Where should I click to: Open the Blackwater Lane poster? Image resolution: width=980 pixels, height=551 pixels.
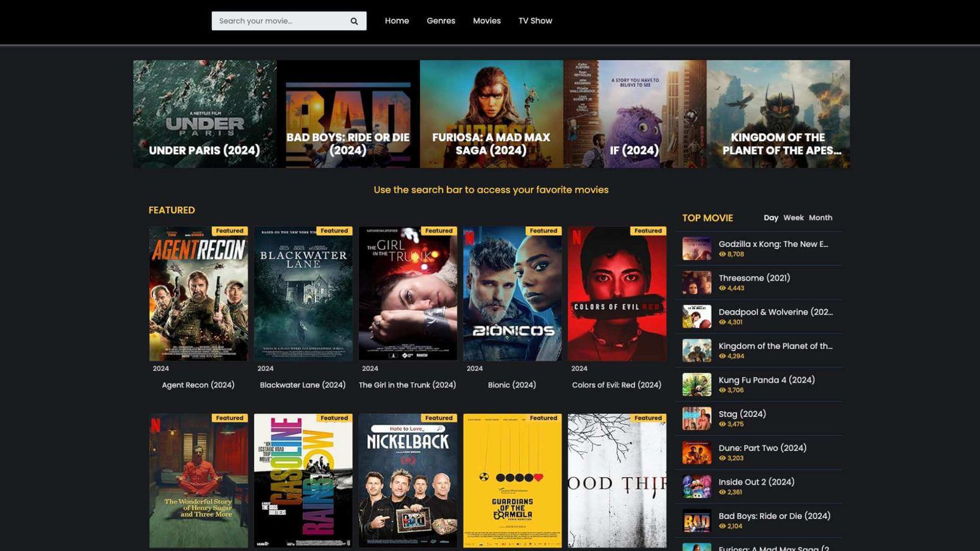303,293
